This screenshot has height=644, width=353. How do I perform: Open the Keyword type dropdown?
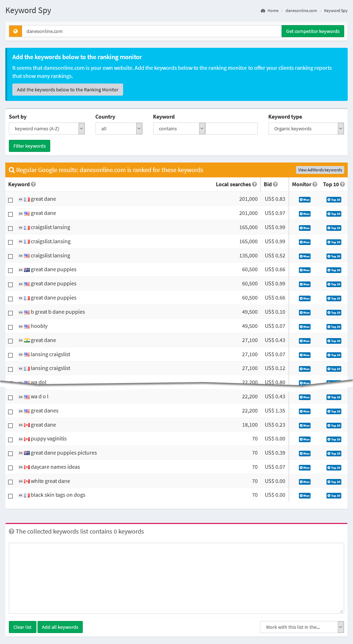[x=306, y=129]
